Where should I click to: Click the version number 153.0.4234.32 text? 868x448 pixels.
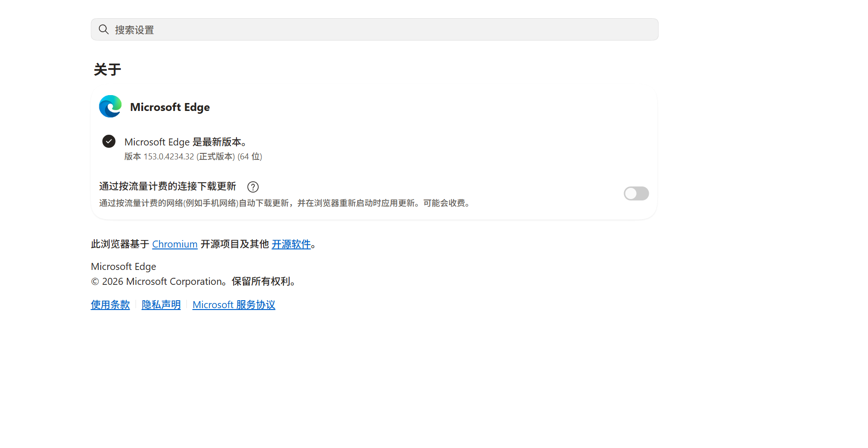168,157
